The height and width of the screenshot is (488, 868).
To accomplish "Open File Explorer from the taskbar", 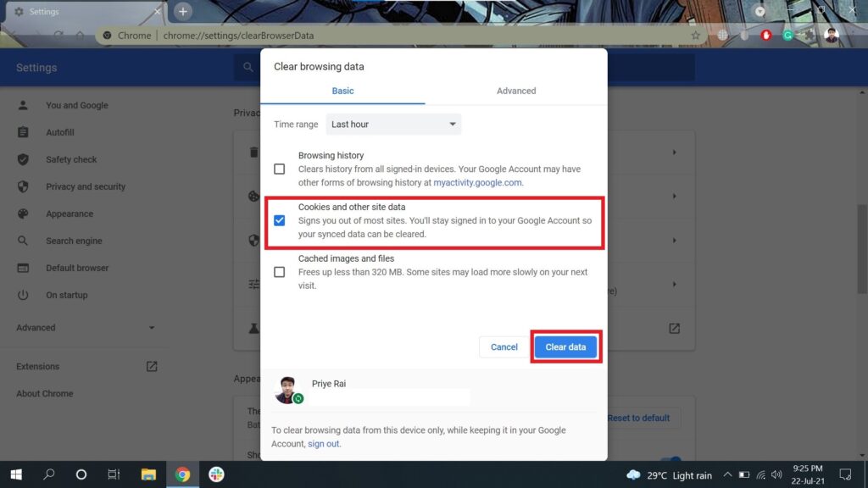I will [148, 474].
